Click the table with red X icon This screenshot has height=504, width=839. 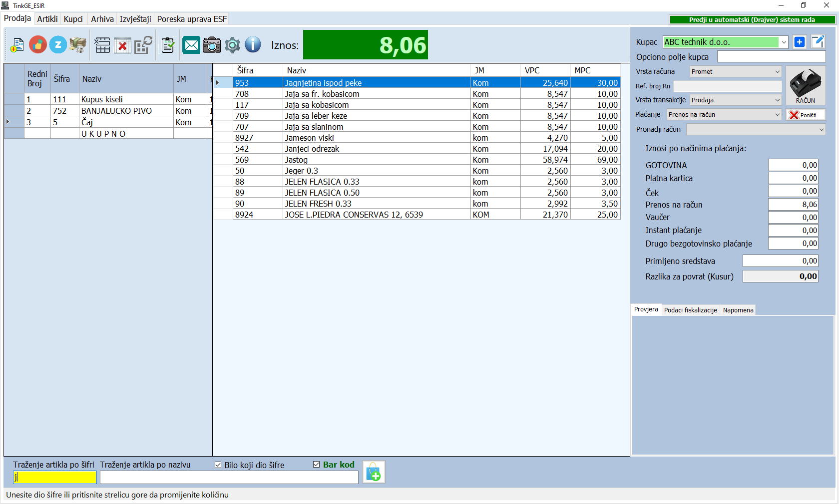(x=122, y=45)
